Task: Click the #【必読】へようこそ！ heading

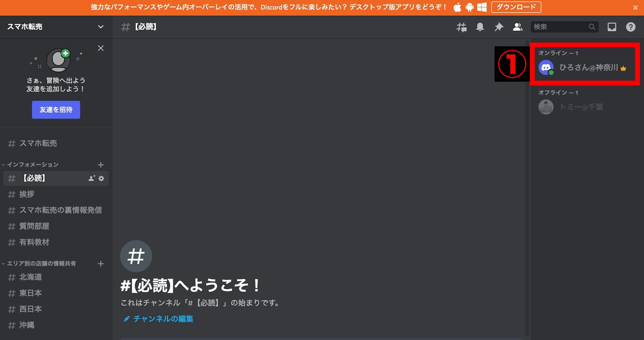Action: pyautogui.click(x=190, y=286)
